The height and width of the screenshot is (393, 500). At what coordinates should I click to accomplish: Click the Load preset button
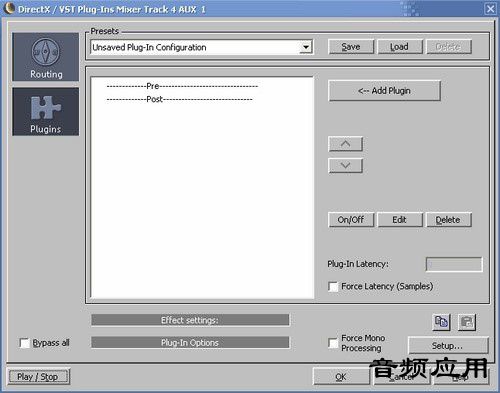(x=400, y=47)
